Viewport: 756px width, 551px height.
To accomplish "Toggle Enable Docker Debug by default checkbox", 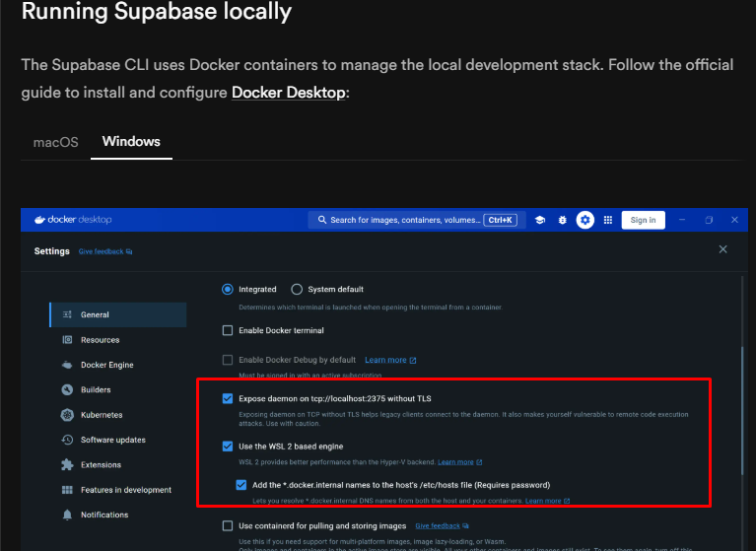I will point(227,360).
